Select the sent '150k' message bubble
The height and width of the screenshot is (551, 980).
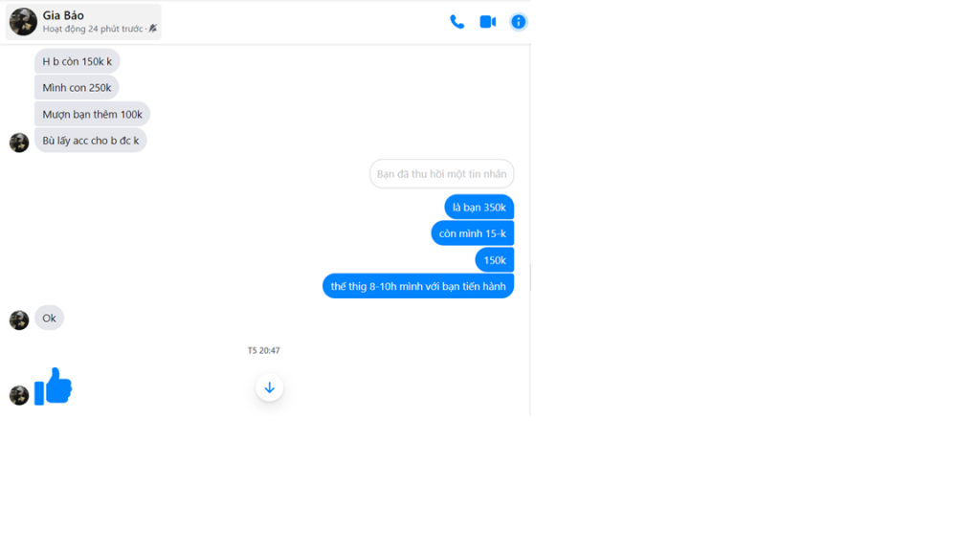[495, 260]
